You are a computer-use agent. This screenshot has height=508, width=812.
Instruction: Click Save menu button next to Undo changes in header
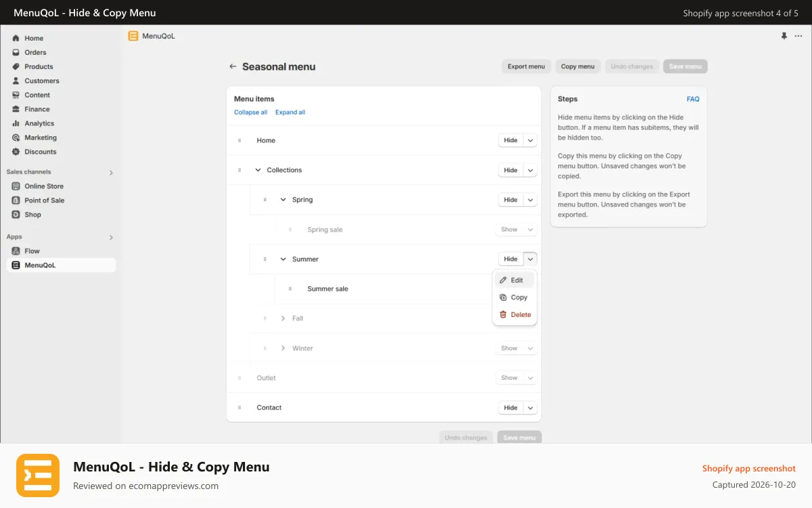(685, 66)
